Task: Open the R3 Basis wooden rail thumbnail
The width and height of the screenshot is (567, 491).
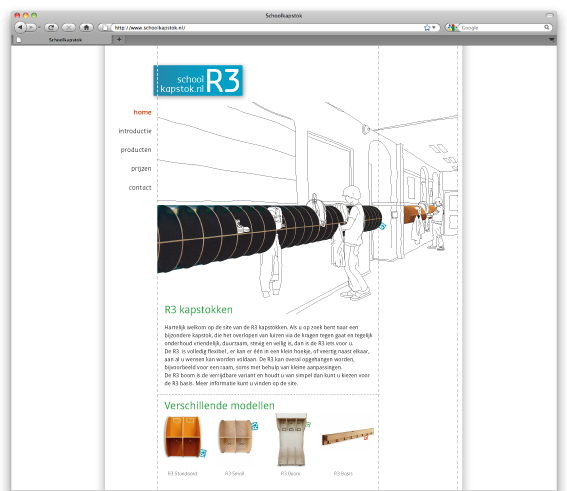Action: [x=348, y=436]
